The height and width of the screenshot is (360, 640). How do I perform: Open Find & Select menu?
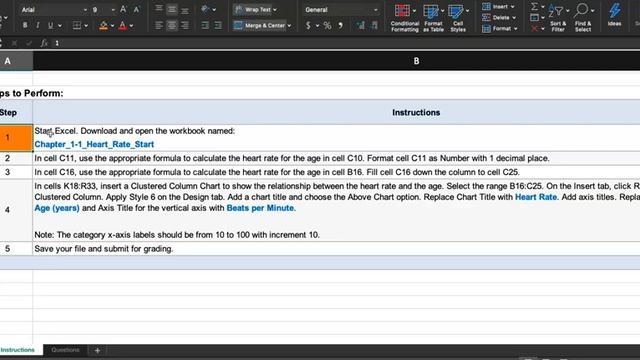click(x=583, y=18)
